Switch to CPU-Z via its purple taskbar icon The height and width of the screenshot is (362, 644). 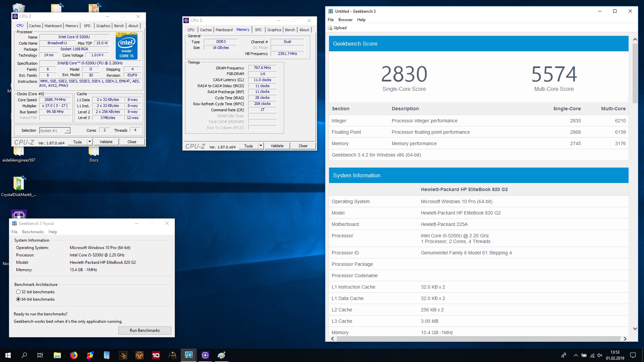[205, 355]
